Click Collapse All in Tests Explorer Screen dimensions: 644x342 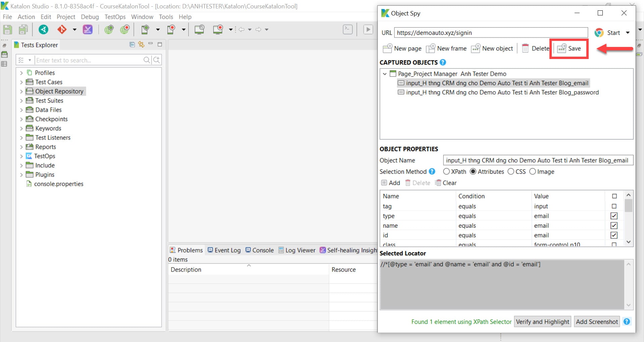[132, 45]
